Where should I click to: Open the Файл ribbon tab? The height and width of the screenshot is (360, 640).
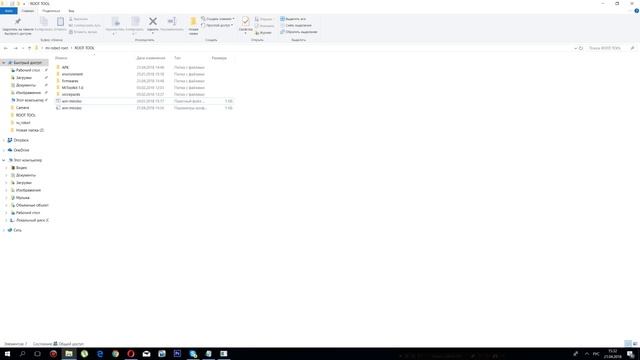(9, 11)
